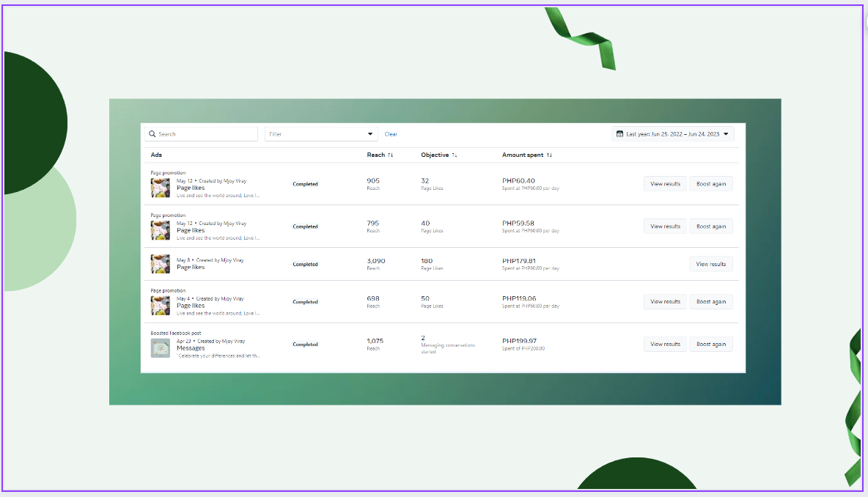Open thumbnail of the 795 reach ad

[161, 230]
